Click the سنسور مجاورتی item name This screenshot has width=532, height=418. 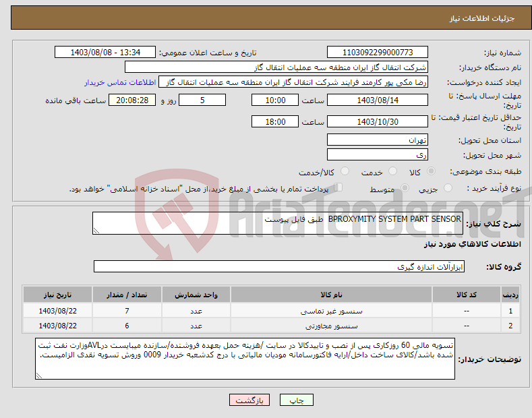tap(331, 326)
